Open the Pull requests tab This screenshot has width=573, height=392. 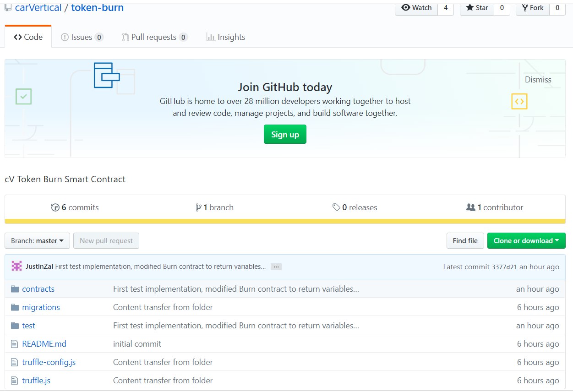coord(154,37)
